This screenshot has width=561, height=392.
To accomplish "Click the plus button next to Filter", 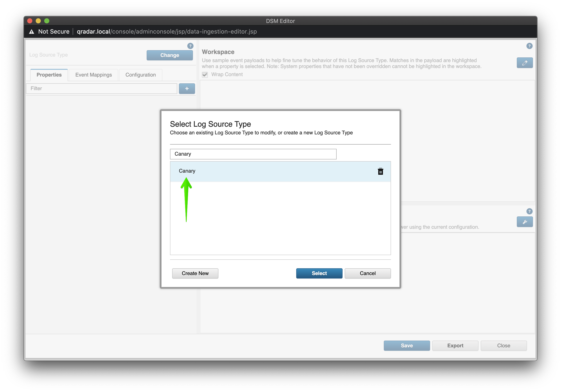I will click(187, 88).
